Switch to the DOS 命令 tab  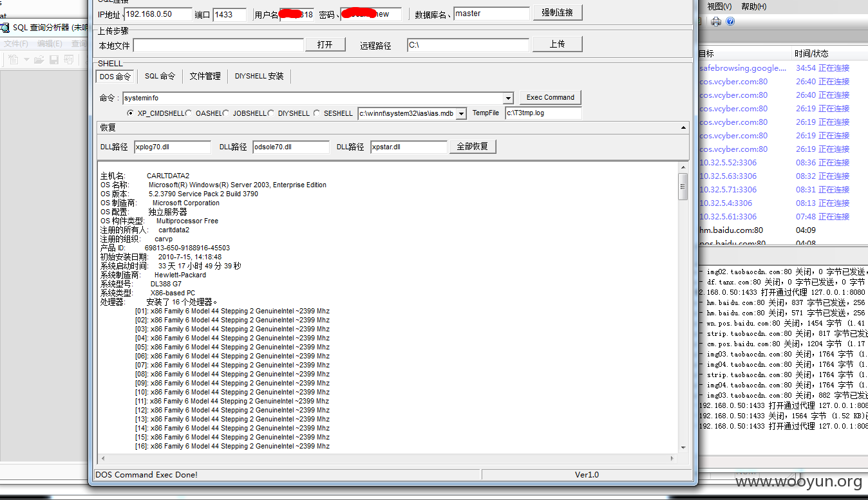click(115, 76)
